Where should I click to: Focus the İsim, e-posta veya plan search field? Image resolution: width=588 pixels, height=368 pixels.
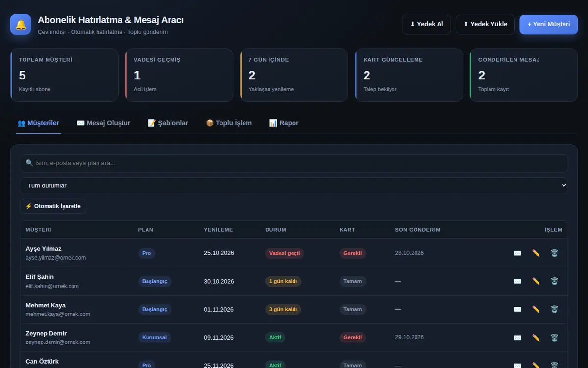click(294, 163)
